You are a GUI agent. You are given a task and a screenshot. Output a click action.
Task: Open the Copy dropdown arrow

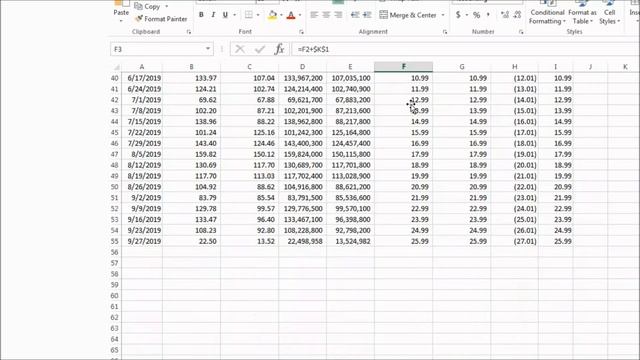(167, 7)
